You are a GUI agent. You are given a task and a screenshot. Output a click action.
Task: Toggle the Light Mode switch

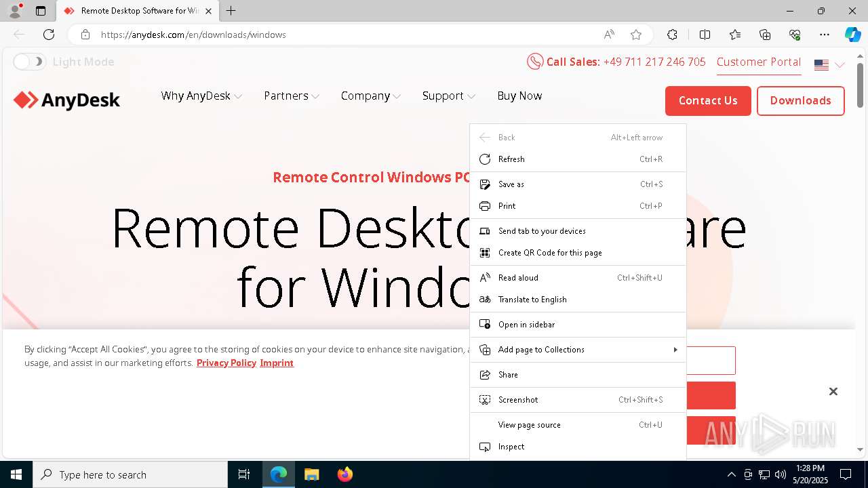point(30,62)
